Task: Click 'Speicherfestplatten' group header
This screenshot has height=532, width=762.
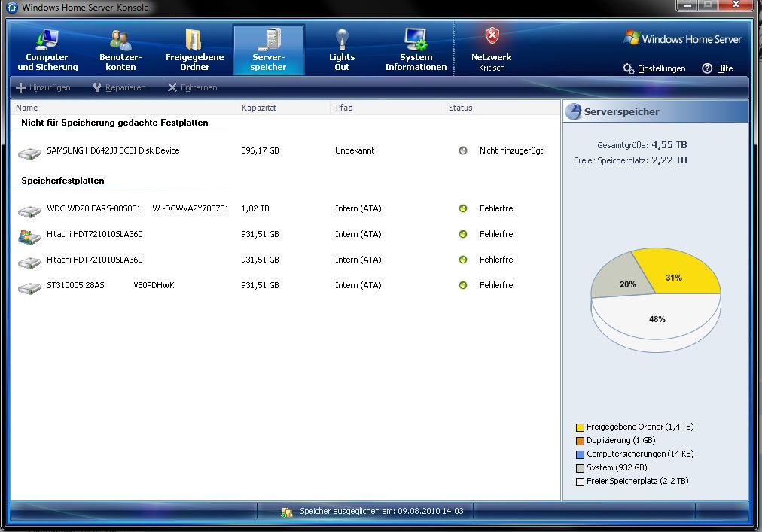Action: click(62, 181)
